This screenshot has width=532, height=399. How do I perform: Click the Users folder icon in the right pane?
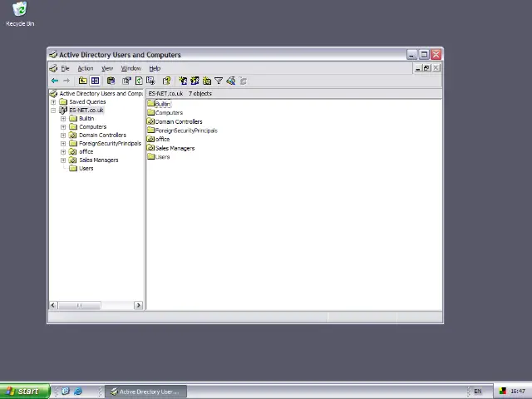[151, 156]
